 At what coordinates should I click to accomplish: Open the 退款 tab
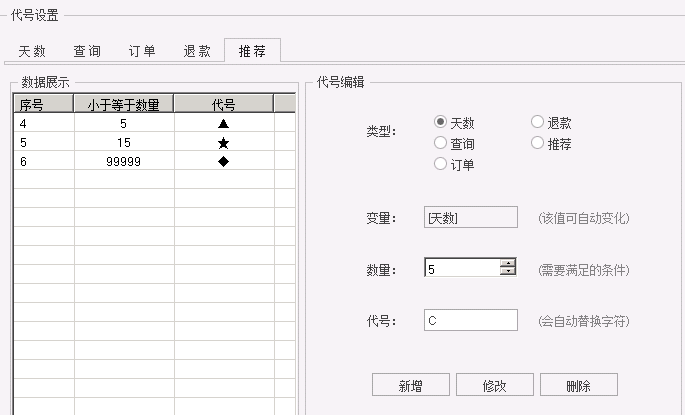pyautogui.click(x=197, y=51)
